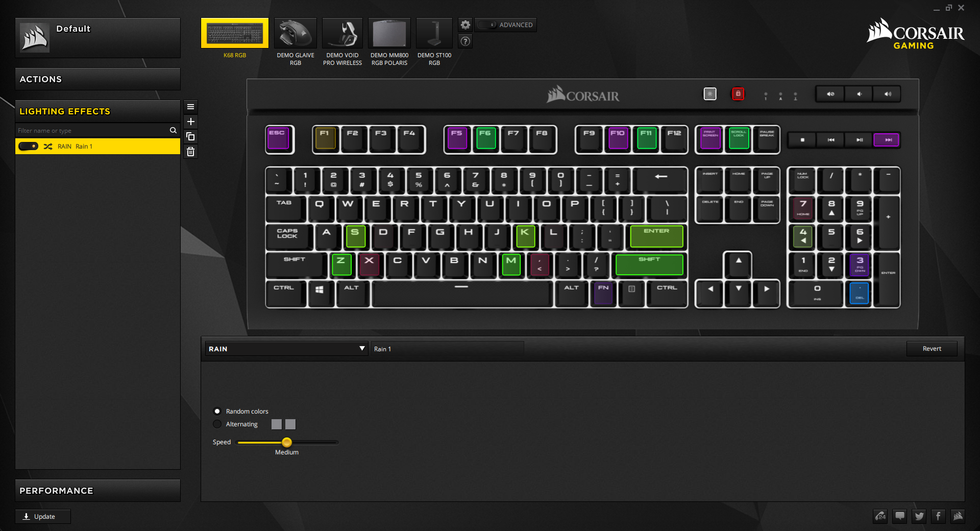Click the keyboard brightness button icon
Image resolution: width=980 pixels, height=531 pixels.
point(709,94)
